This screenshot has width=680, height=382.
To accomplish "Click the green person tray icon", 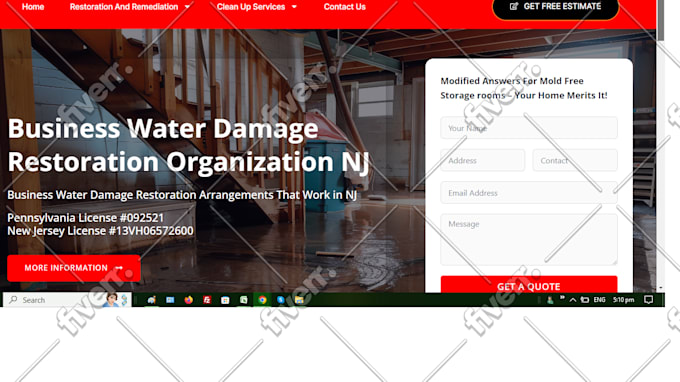I will [550, 300].
